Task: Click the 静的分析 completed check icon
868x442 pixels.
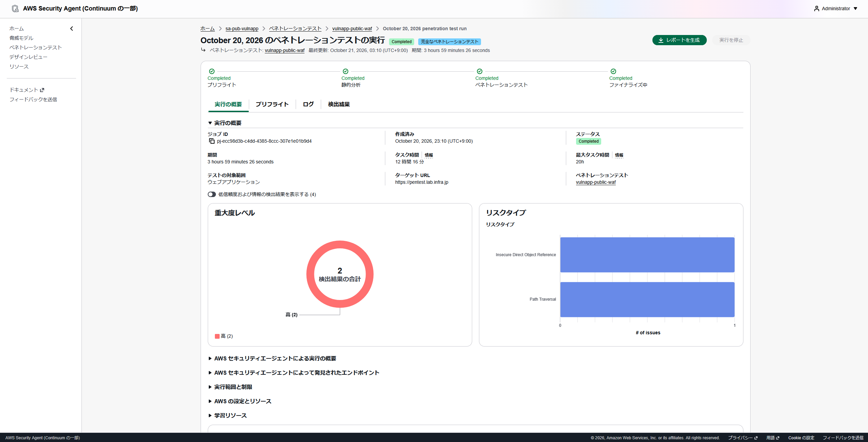Action: point(346,71)
